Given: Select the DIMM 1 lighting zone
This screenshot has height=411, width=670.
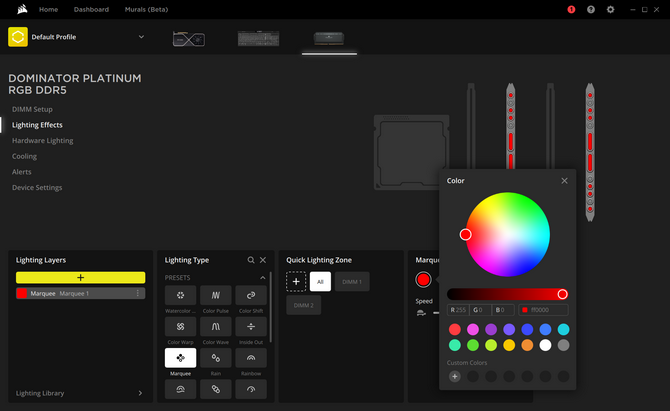Looking at the screenshot, I should [x=352, y=282].
